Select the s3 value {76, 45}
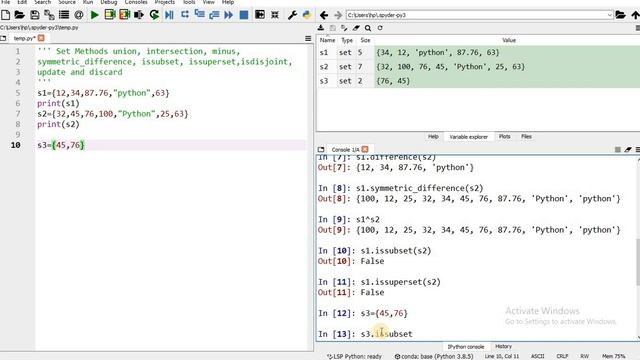 pos(393,81)
